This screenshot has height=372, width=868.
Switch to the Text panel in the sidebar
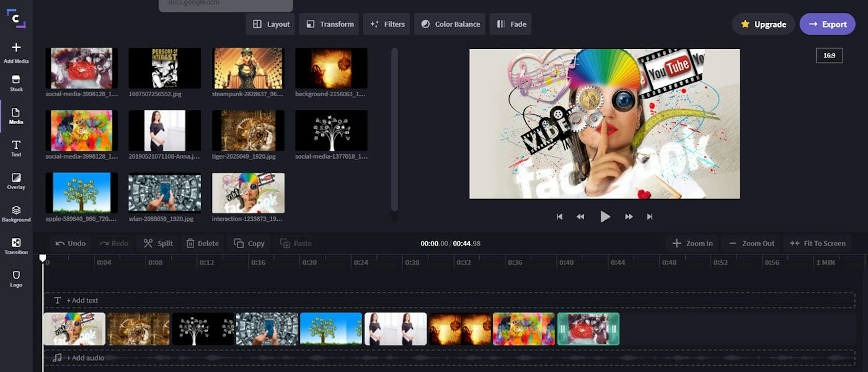coord(16,148)
